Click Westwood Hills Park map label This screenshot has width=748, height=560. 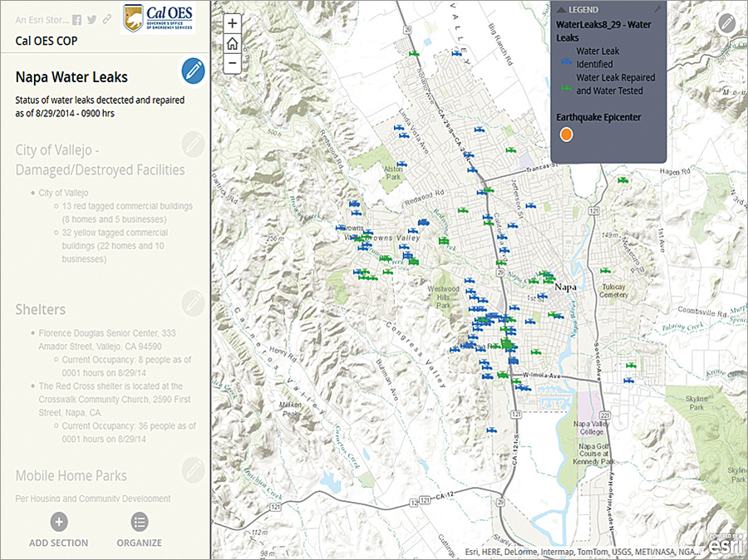coord(443,297)
